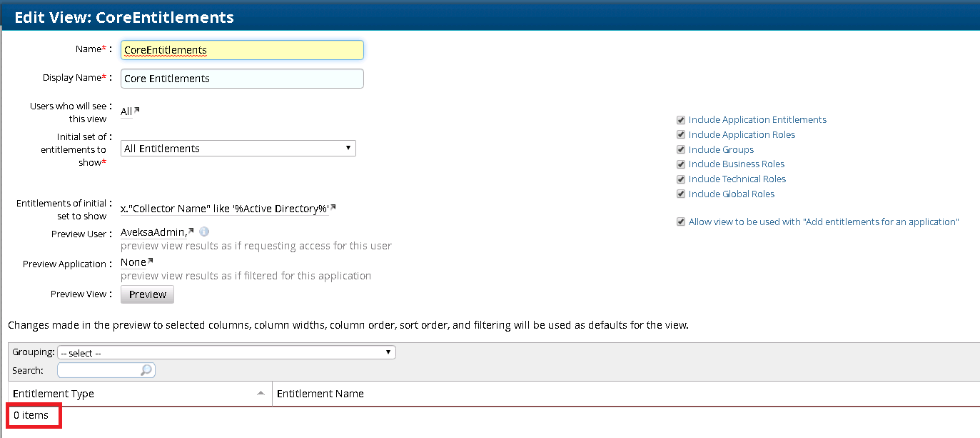Click the Entitlement Name column header
980x438 pixels.
(320, 394)
